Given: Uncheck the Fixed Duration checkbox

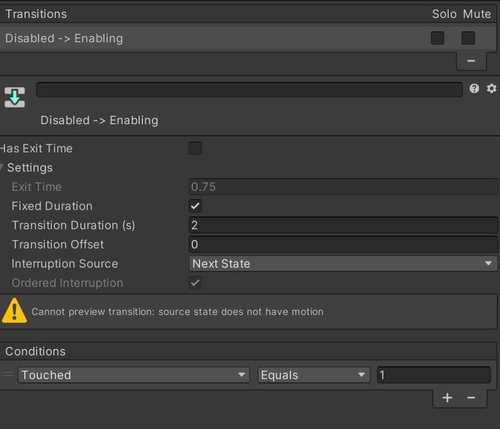Looking at the screenshot, I should click(195, 206).
